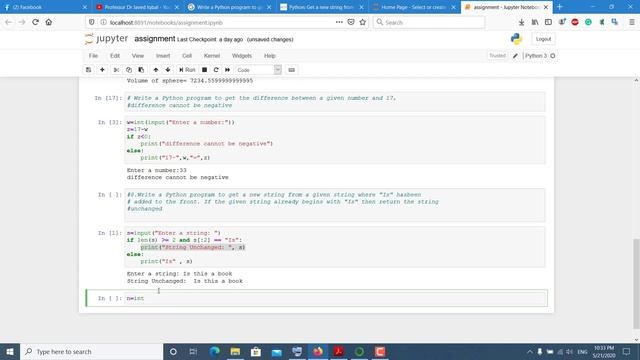
Task: Bookmark this page with the star
Action: [x=362, y=22]
